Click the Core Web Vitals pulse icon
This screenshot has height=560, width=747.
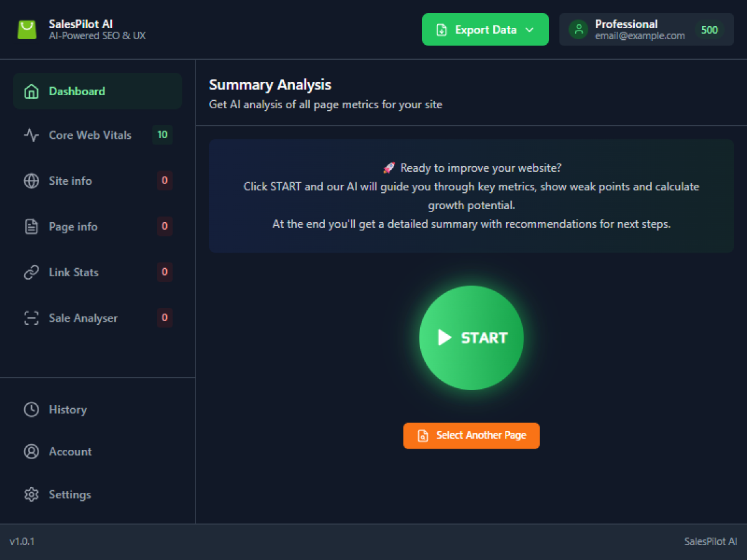31,135
